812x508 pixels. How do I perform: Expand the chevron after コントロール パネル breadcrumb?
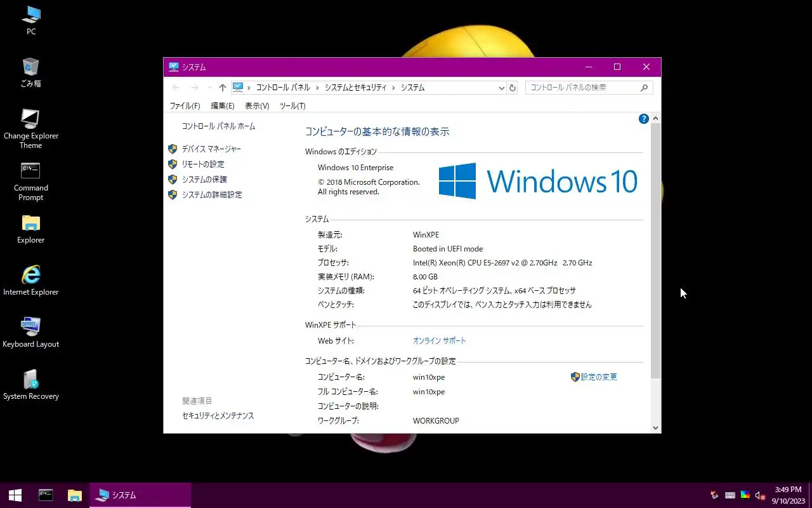[316, 88]
